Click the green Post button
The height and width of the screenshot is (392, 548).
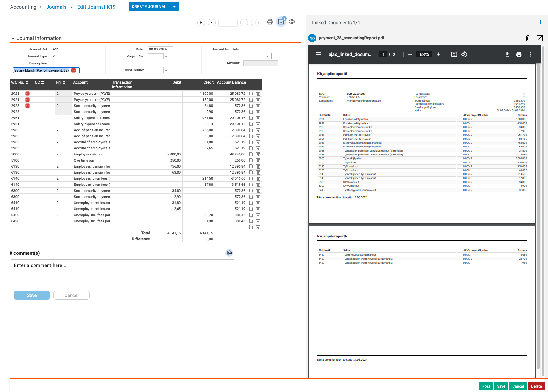[486, 386]
